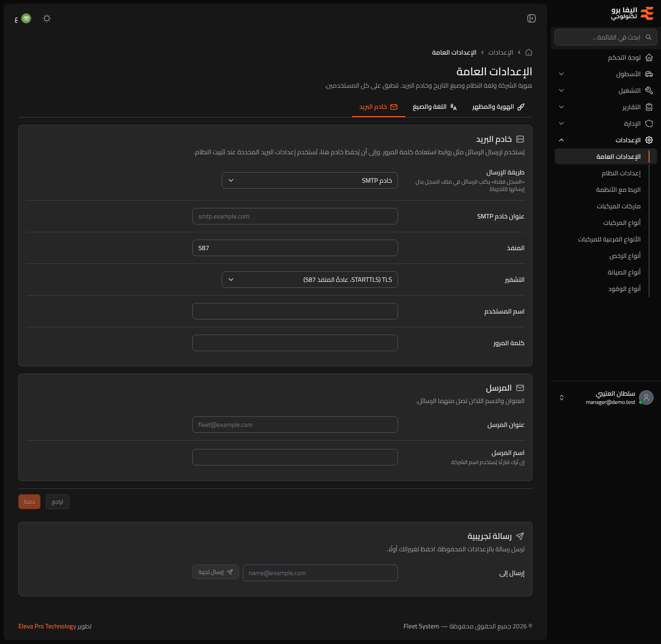Open the Eleva Pro Technology footer link
The width and height of the screenshot is (661, 644).
coord(47,626)
